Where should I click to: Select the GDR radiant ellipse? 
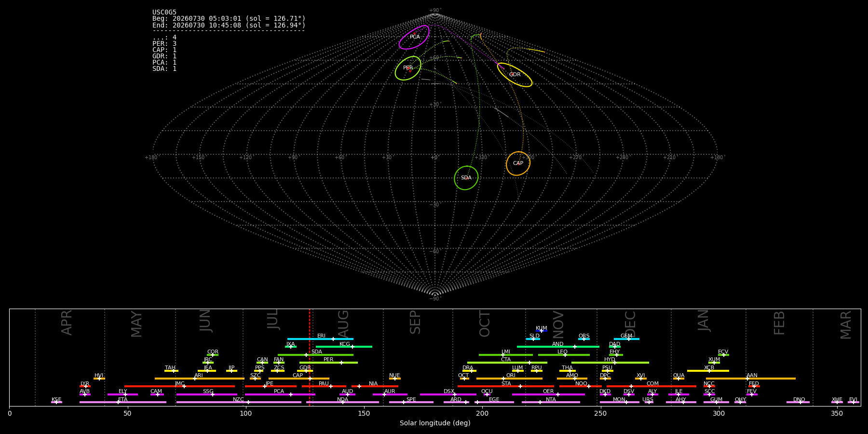point(515,75)
